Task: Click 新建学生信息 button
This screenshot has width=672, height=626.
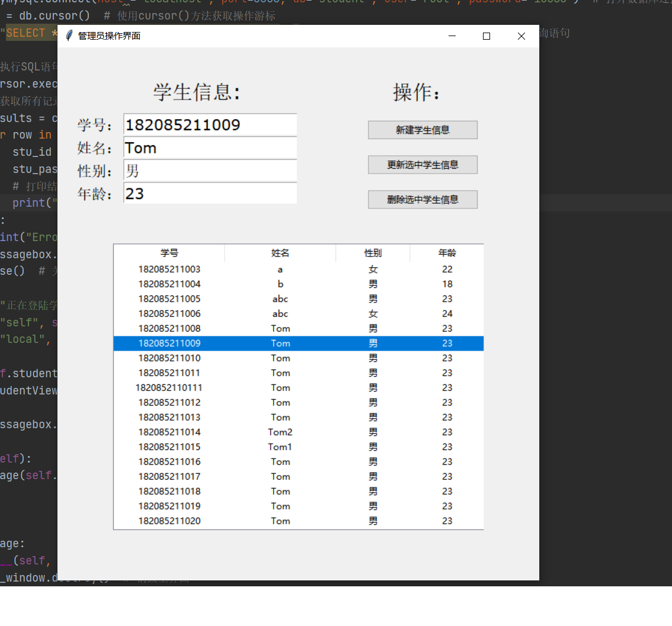Action: click(423, 130)
